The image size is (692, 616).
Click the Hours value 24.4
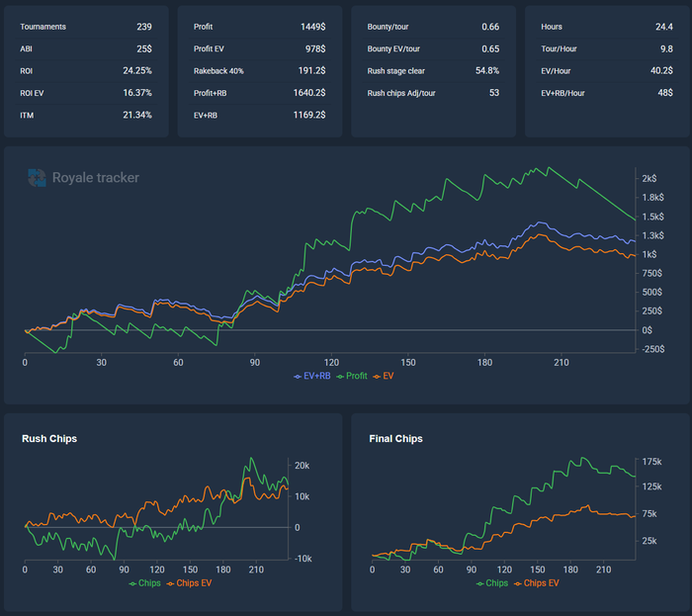(x=664, y=27)
